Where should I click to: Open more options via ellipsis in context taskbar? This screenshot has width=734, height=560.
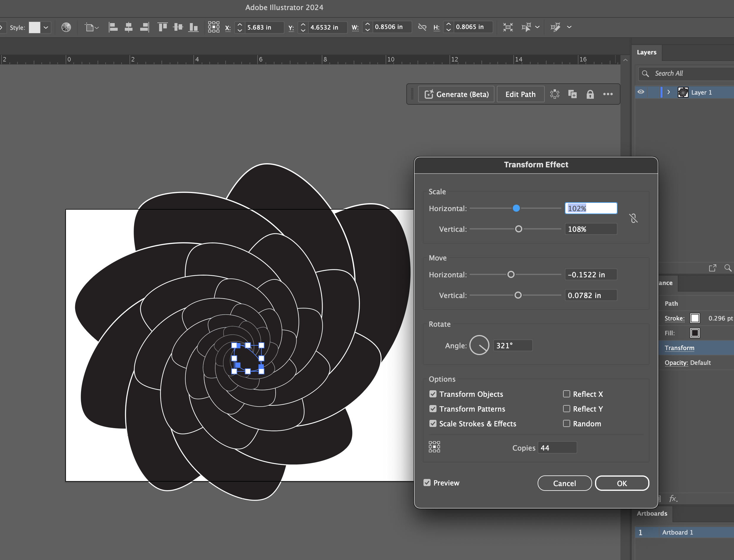(x=608, y=94)
